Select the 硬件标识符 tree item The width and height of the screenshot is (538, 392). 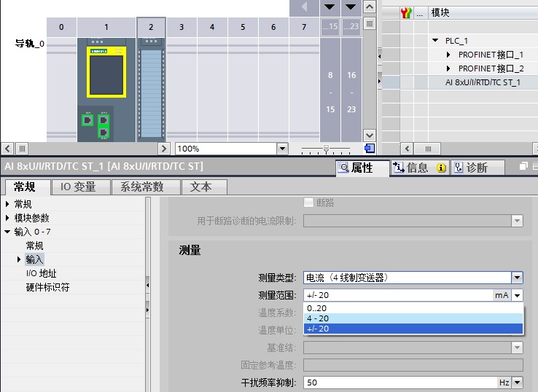coord(47,287)
